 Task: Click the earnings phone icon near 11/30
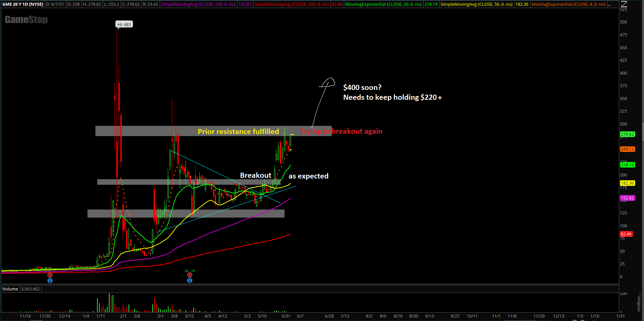tap(50, 275)
